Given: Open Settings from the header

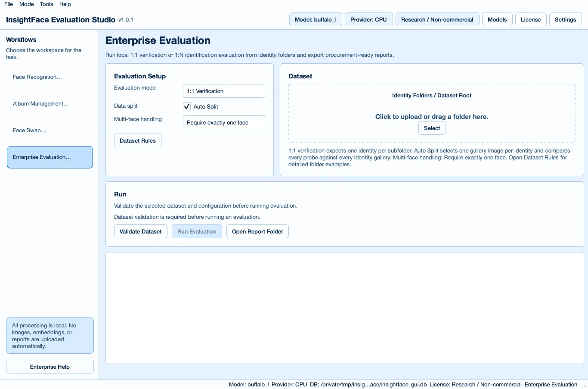Looking at the screenshot, I should click(565, 19).
